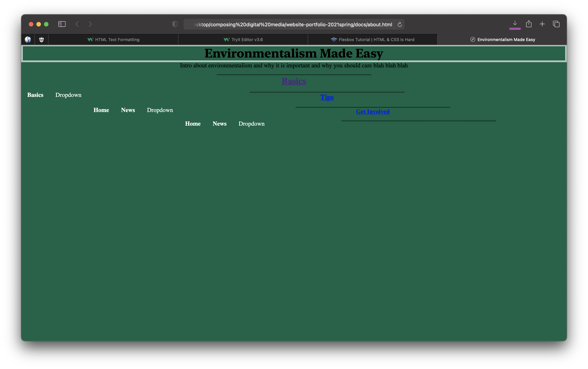This screenshot has height=369, width=588.
Task: Switch to the Tryit Editor v3.6 tab
Action: (x=243, y=40)
